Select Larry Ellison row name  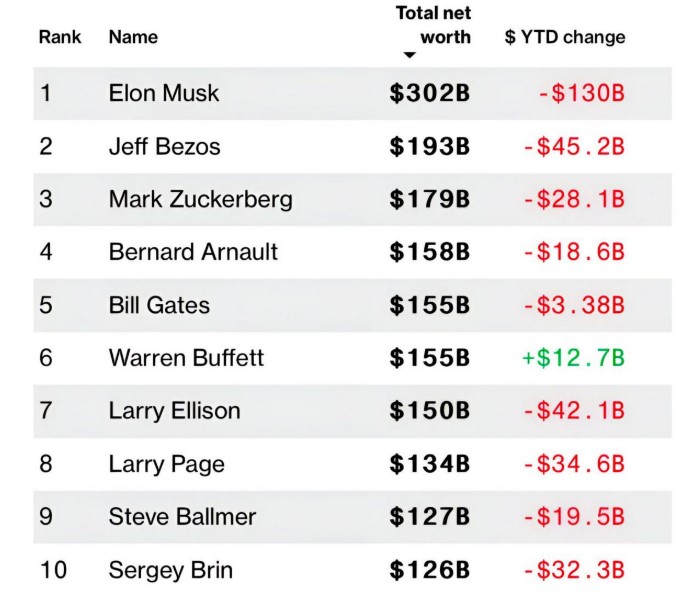click(x=174, y=411)
